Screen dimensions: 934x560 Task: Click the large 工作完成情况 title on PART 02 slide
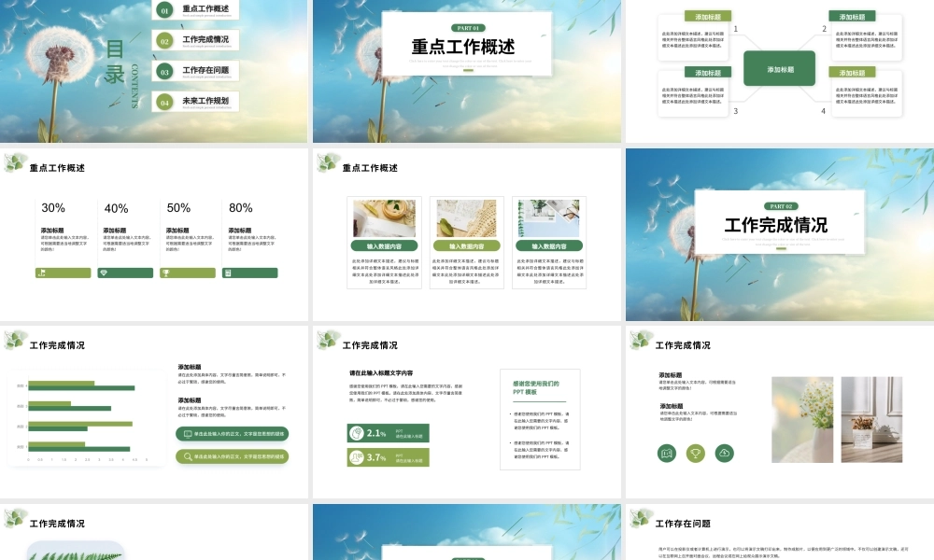[x=776, y=225]
